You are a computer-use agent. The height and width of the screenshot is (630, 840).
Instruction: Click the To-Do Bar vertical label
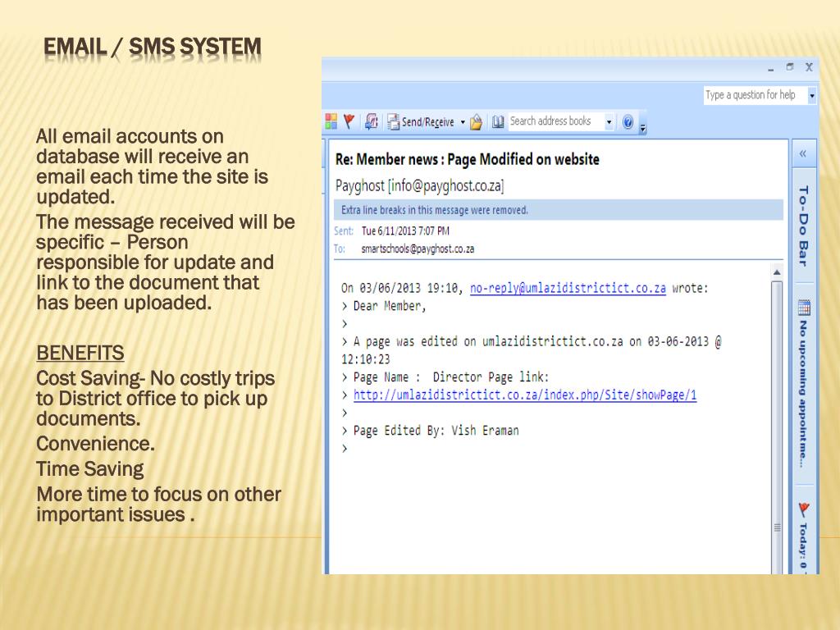(x=803, y=226)
